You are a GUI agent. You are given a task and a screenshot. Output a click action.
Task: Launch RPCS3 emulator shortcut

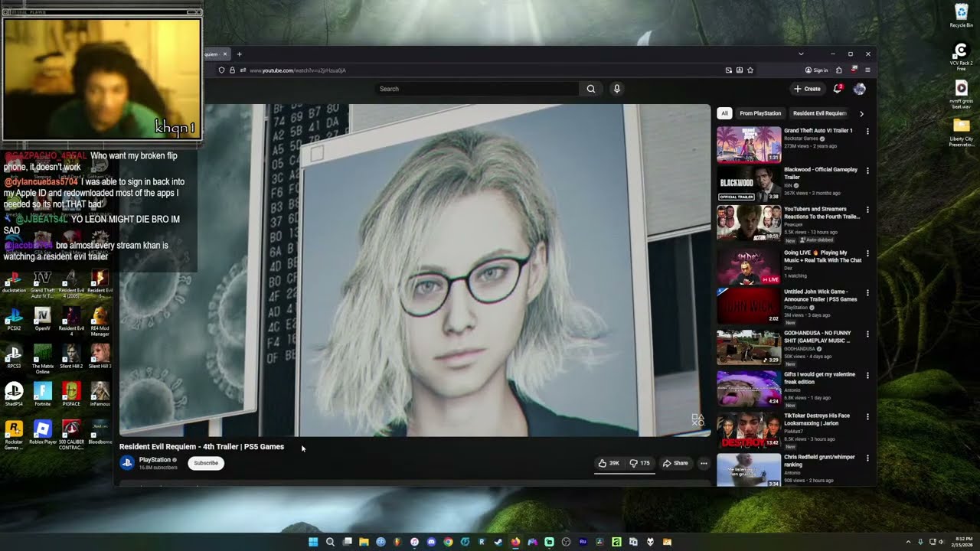pyautogui.click(x=14, y=357)
